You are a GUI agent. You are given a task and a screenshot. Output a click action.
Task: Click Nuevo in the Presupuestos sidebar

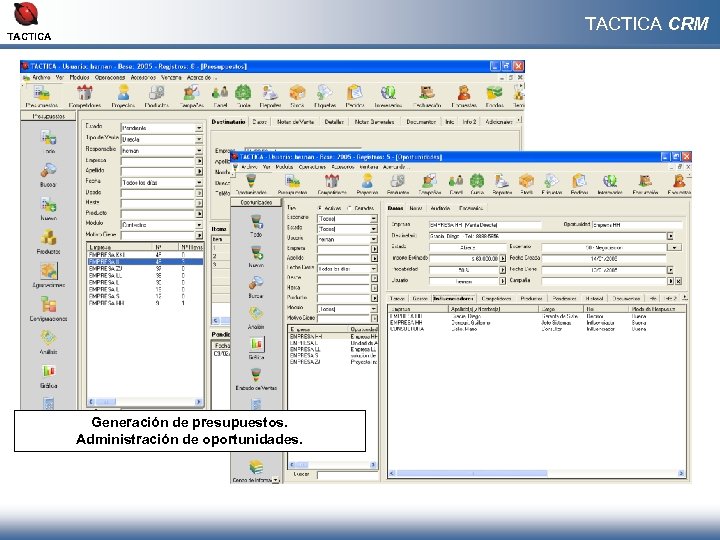click(x=48, y=209)
